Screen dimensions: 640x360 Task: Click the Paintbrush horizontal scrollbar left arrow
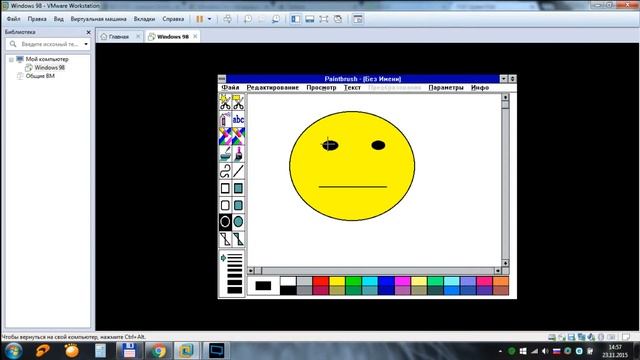(x=251, y=271)
